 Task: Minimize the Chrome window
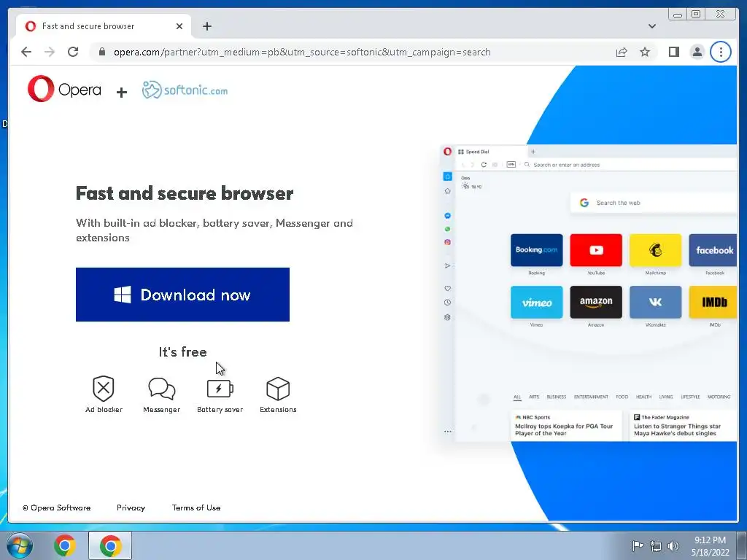click(678, 15)
